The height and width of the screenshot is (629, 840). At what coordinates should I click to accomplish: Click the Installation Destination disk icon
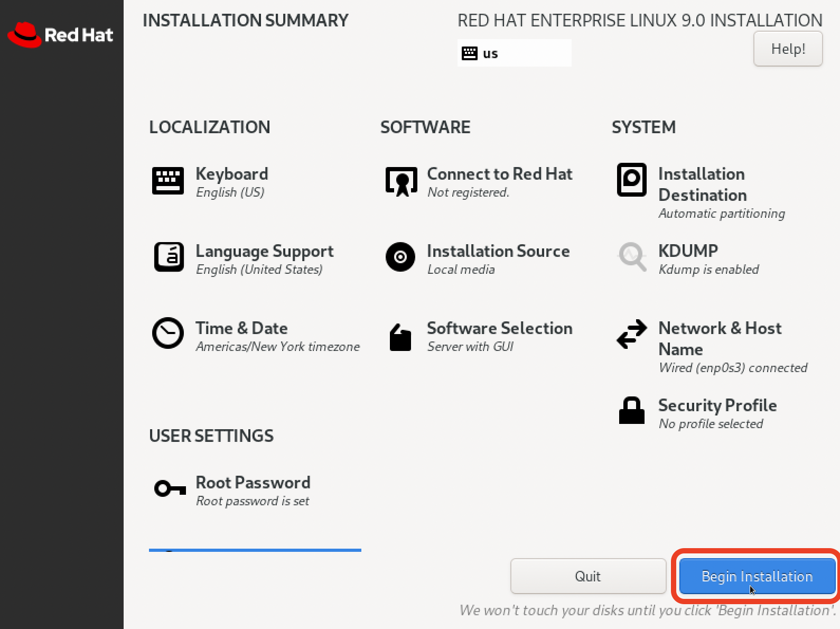click(x=632, y=180)
